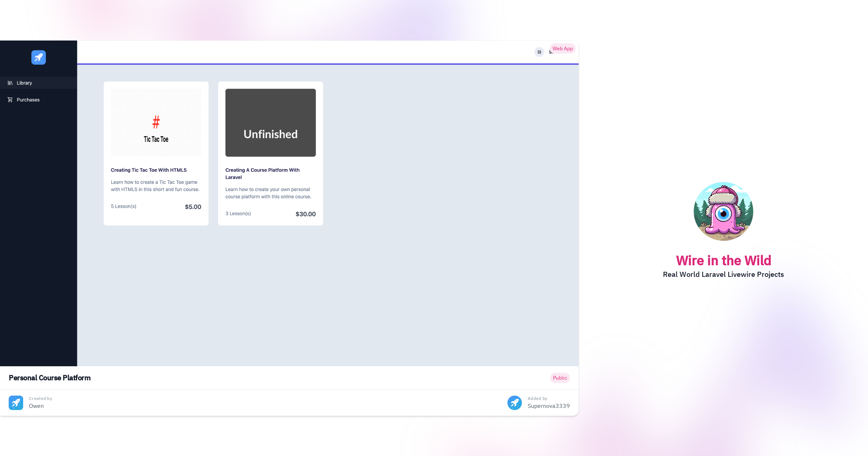Viewport: 868px width, 456px height.
Task: Click the 3 Lesson(s) label
Action: [x=238, y=214]
